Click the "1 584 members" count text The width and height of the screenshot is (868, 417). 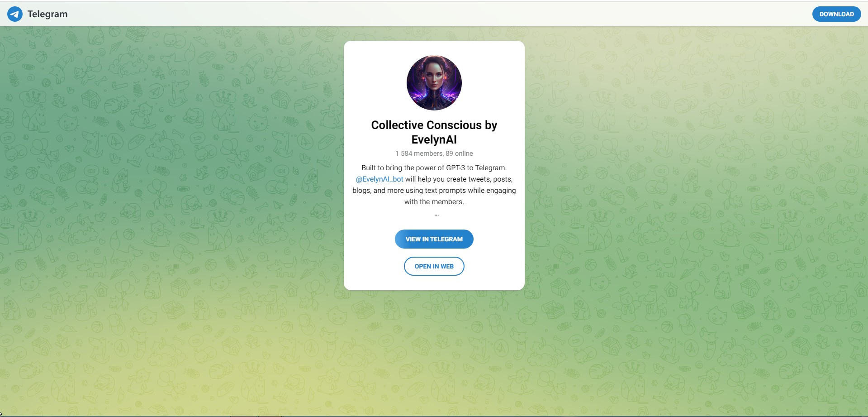(x=419, y=153)
